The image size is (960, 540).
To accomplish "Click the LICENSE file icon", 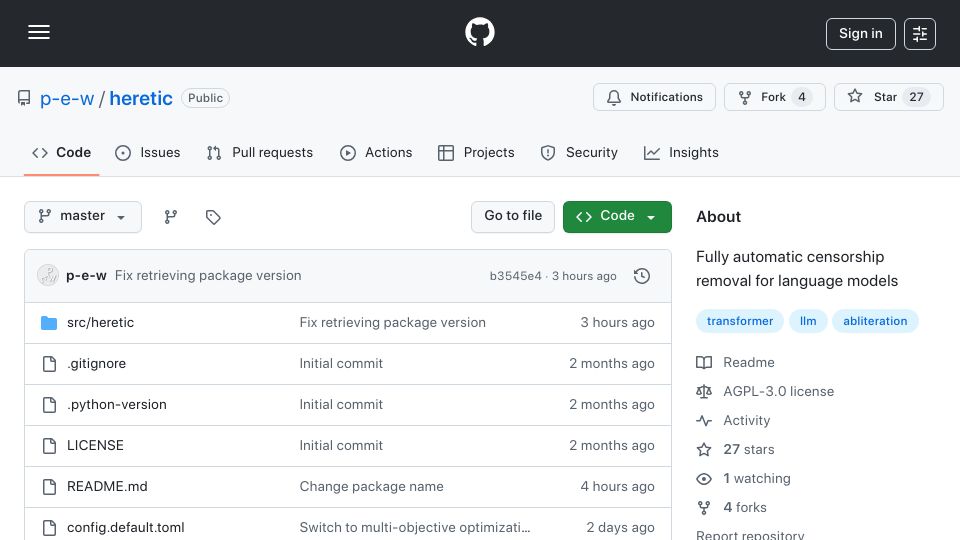I will click(x=49, y=446).
